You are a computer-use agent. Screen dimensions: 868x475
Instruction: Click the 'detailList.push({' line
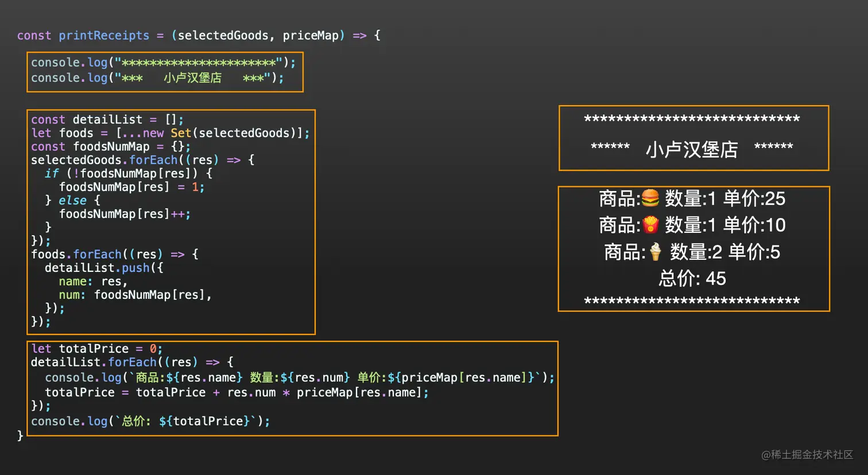click(x=104, y=268)
